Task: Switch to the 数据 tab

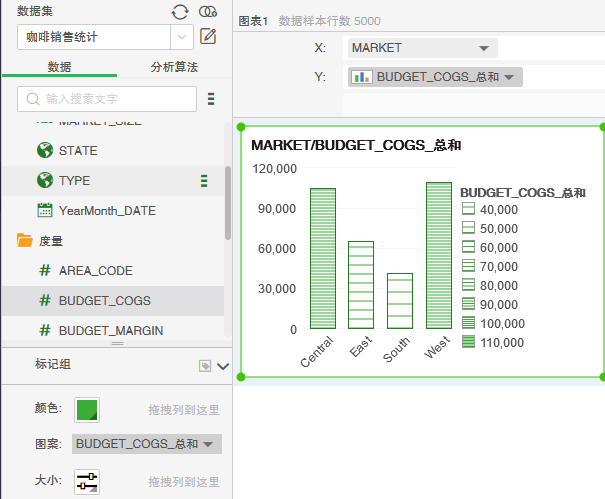Action: point(59,67)
